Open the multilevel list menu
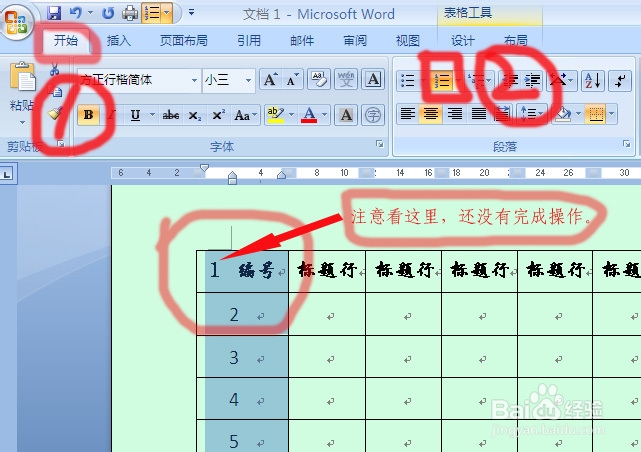Viewport: 641px width, 452px height. (x=478, y=81)
